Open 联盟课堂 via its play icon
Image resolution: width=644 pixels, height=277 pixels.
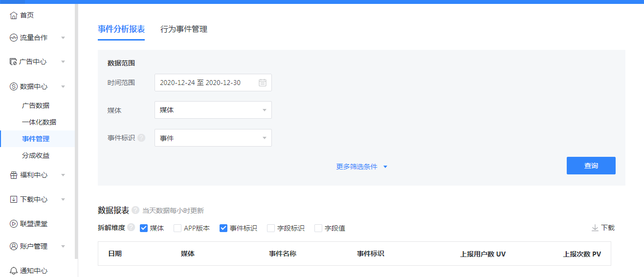tap(14, 224)
